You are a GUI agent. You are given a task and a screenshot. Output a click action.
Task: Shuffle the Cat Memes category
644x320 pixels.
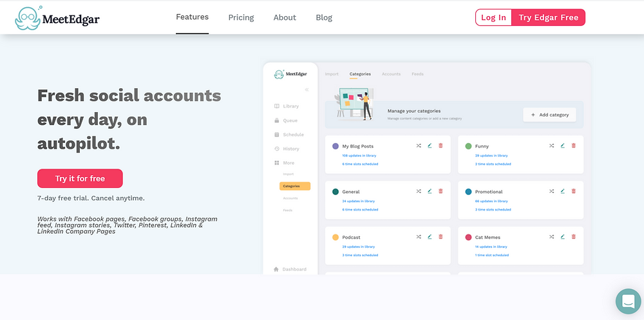click(x=552, y=236)
